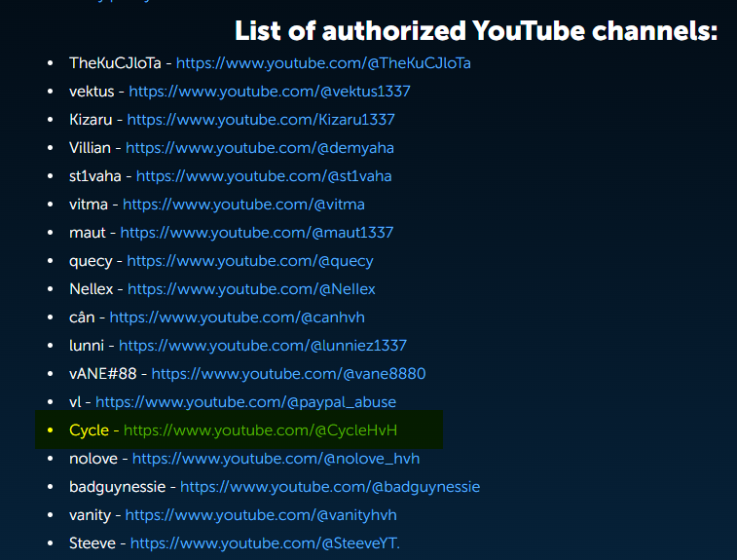Screen dimensions: 737x560
Task: Open the @vane8880 channel link
Action: tap(288, 374)
